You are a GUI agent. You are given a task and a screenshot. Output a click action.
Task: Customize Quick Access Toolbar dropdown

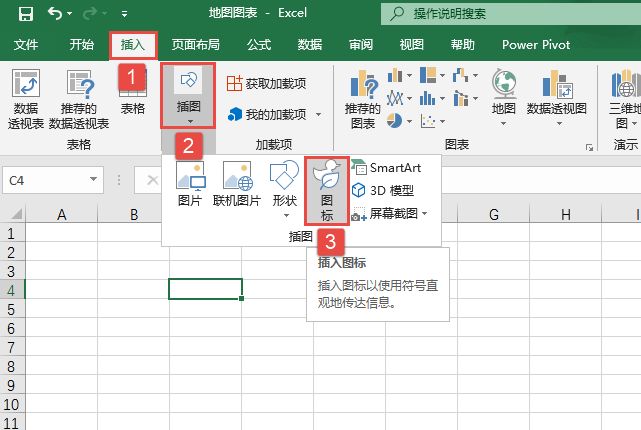pos(124,14)
